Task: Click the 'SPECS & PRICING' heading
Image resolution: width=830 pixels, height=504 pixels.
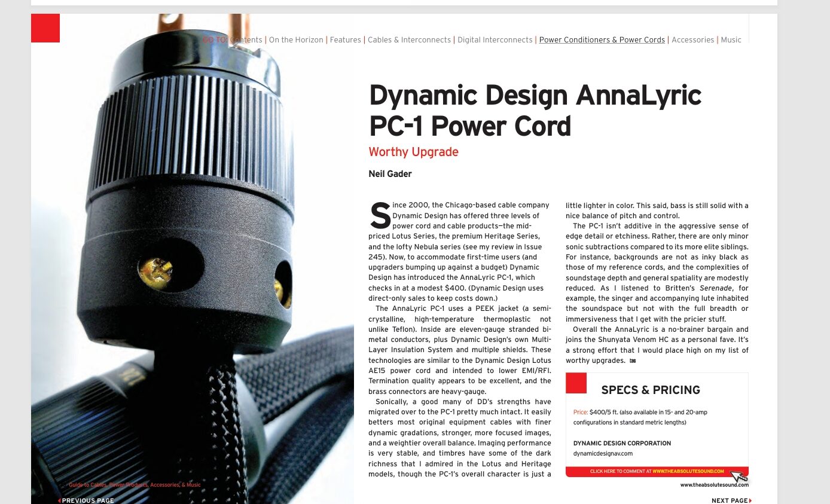Action: point(651,390)
